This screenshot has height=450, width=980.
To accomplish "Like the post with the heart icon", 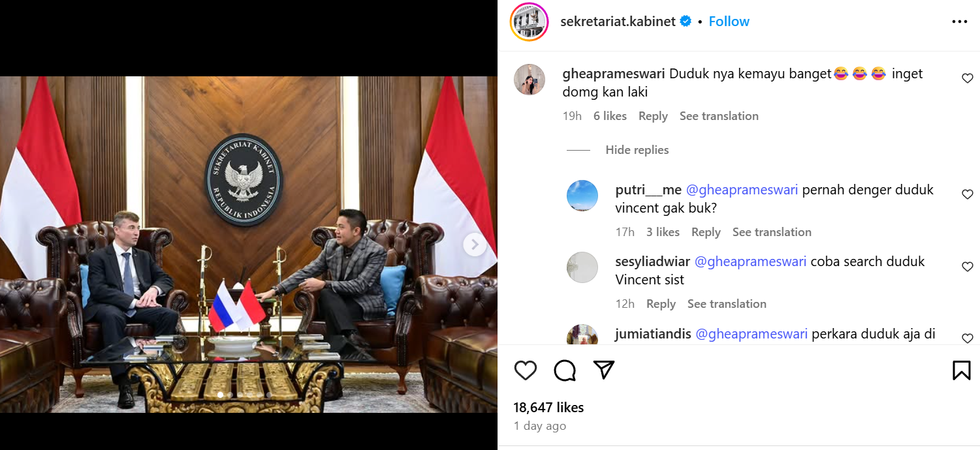I will coord(526,370).
